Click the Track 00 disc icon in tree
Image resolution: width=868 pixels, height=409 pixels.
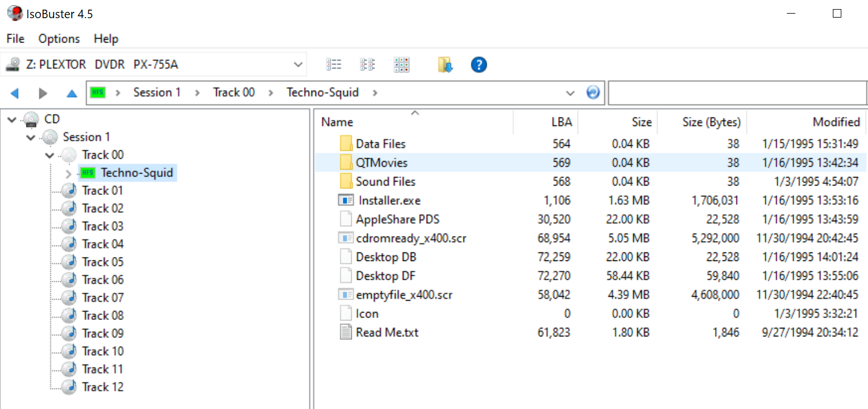pyautogui.click(x=69, y=155)
